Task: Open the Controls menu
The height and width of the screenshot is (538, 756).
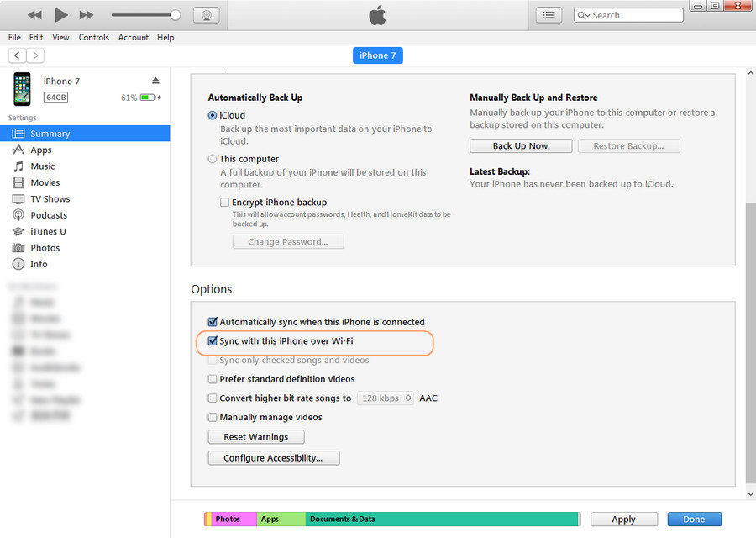Action: 93,37
